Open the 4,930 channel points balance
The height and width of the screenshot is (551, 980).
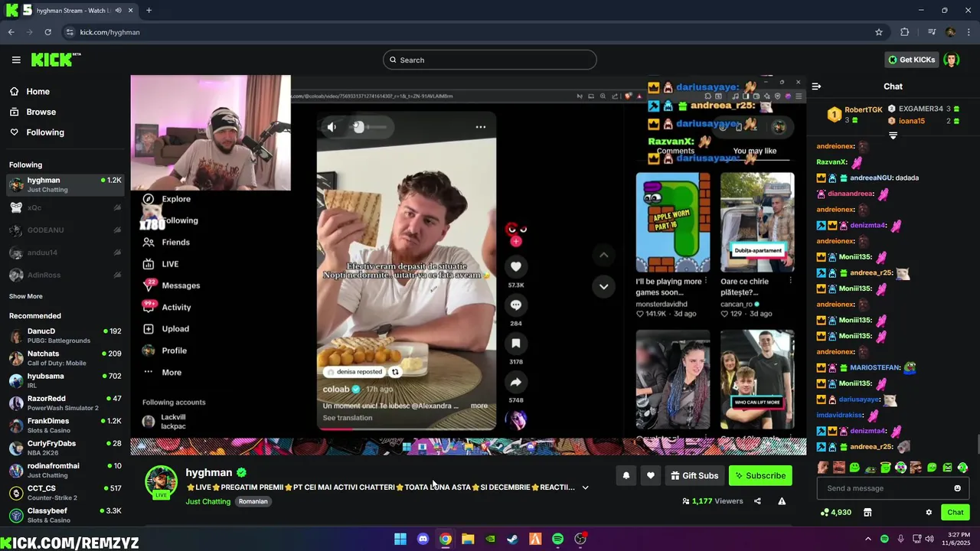[x=835, y=512]
